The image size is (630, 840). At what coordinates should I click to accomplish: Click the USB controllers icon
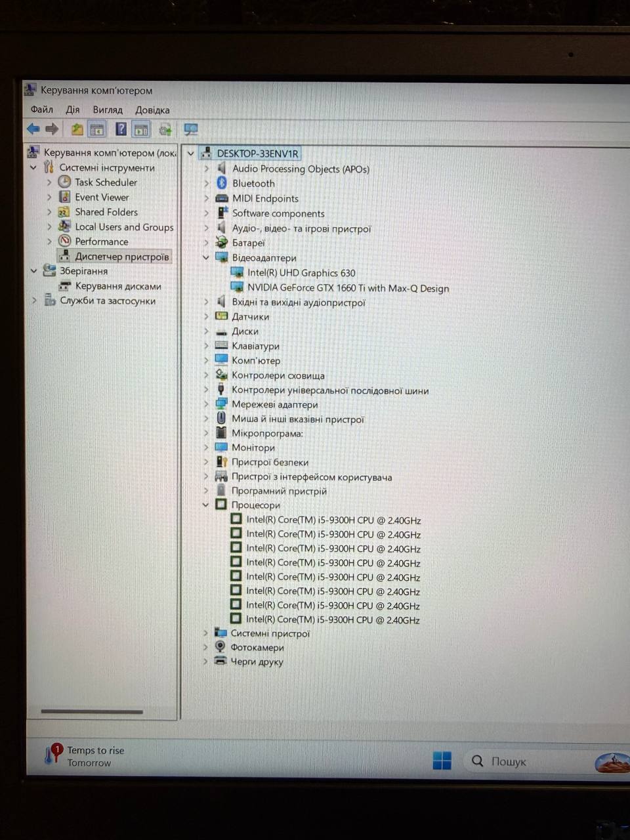tap(221, 390)
